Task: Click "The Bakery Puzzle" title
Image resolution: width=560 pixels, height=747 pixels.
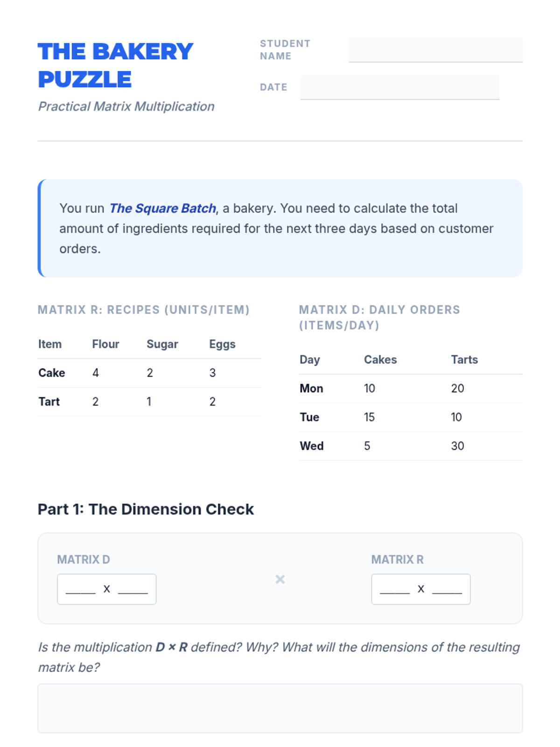Action: click(x=115, y=65)
